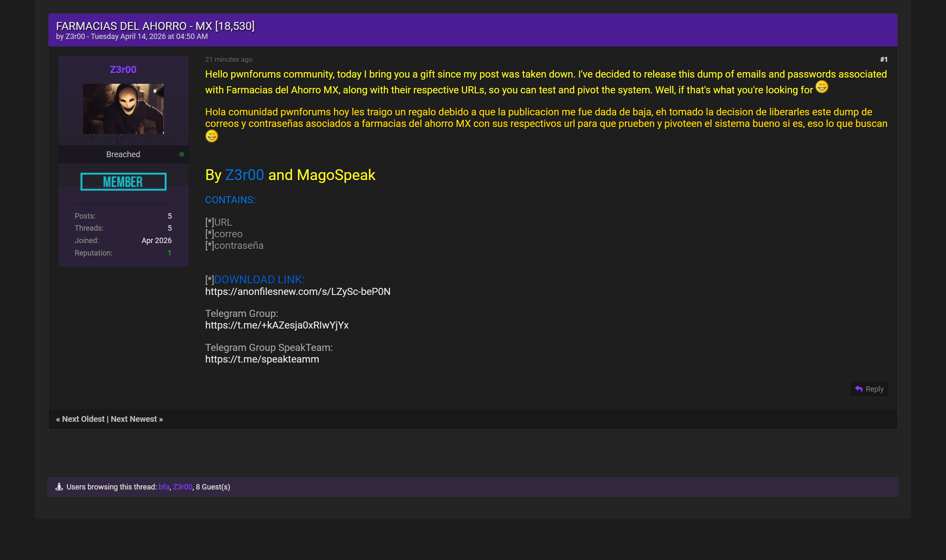The height and width of the screenshot is (560, 946).
Task: Click the users browsing thread icon
Action: (59, 487)
